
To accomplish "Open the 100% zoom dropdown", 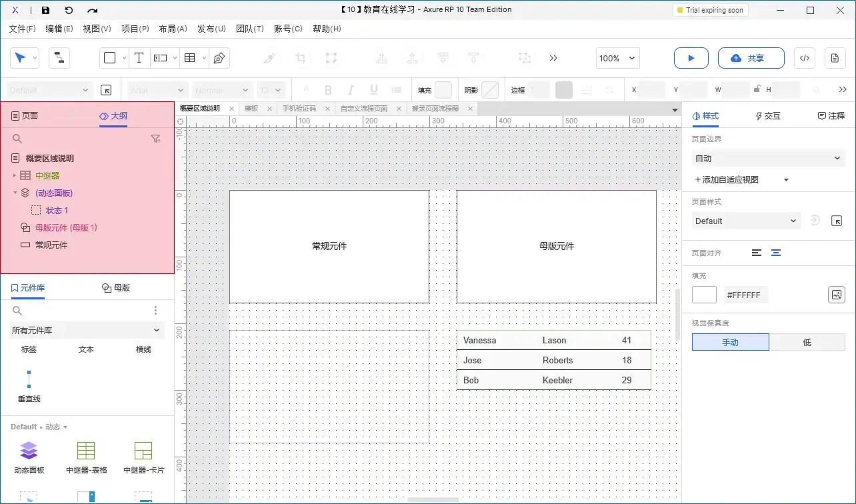I will pyautogui.click(x=617, y=58).
